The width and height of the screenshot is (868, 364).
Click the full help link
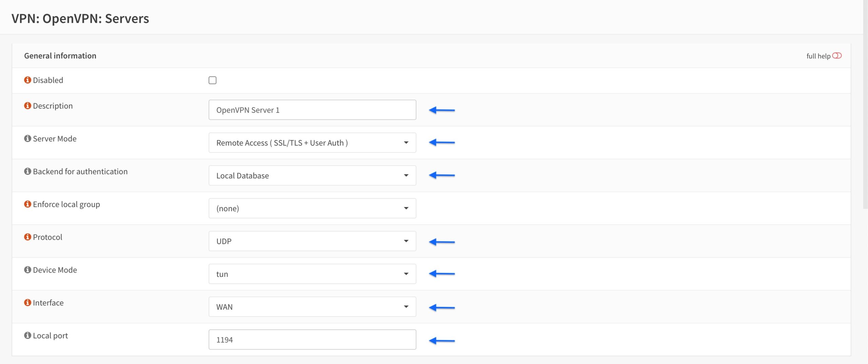coord(818,56)
